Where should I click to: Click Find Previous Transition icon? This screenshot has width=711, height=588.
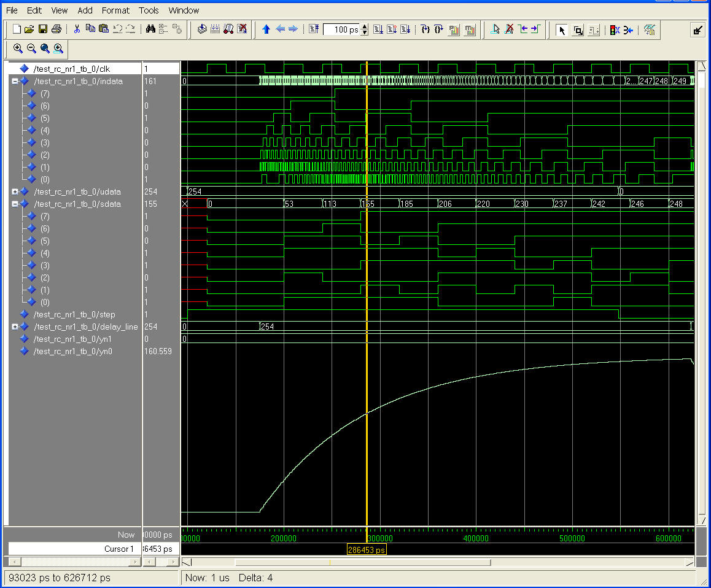[523, 29]
